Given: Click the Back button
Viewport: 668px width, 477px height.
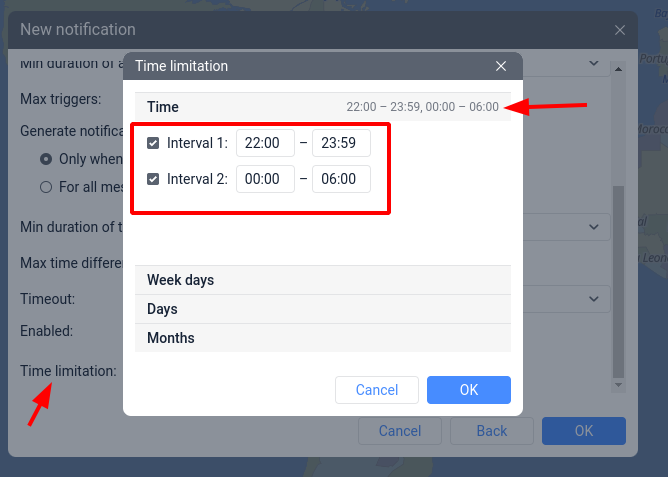Looking at the screenshot, I should (492, 431).
